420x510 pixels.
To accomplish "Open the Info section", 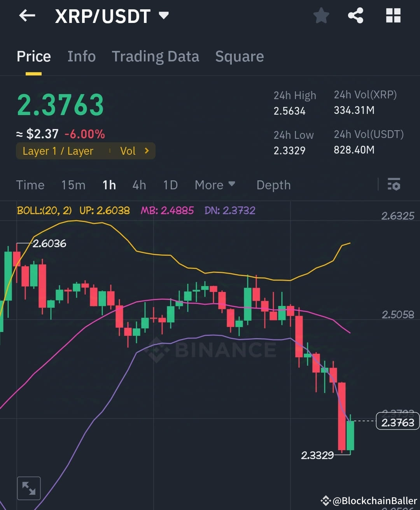I will pyautogui.click(x=82, y=57).
